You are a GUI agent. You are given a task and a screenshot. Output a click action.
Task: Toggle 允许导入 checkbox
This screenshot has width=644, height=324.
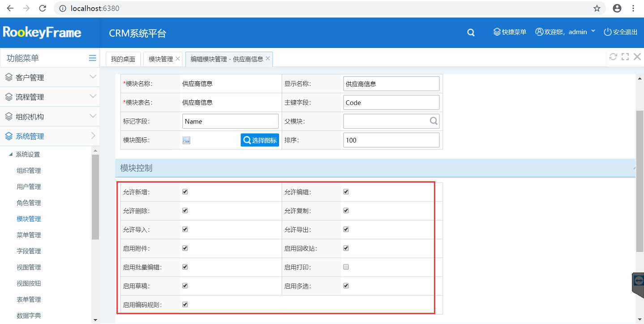coord(185,229)
